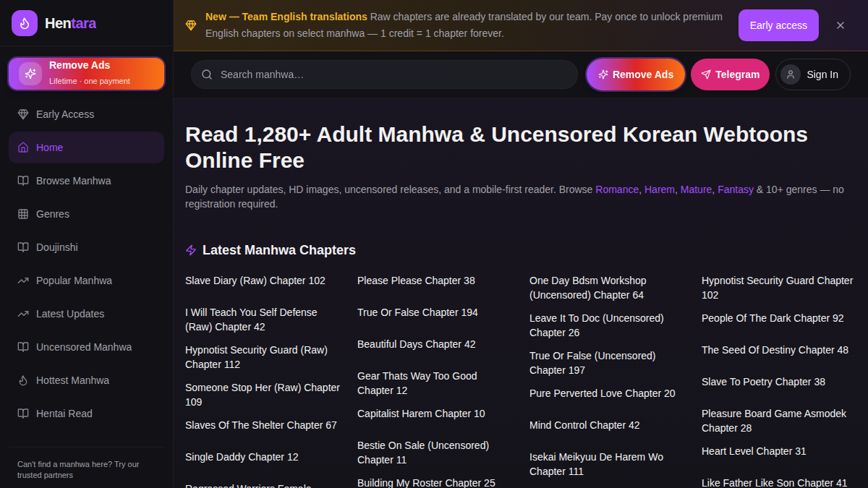868x488 pixels.
Task: Open the Telegram button in the header
Action: (730, 74)
